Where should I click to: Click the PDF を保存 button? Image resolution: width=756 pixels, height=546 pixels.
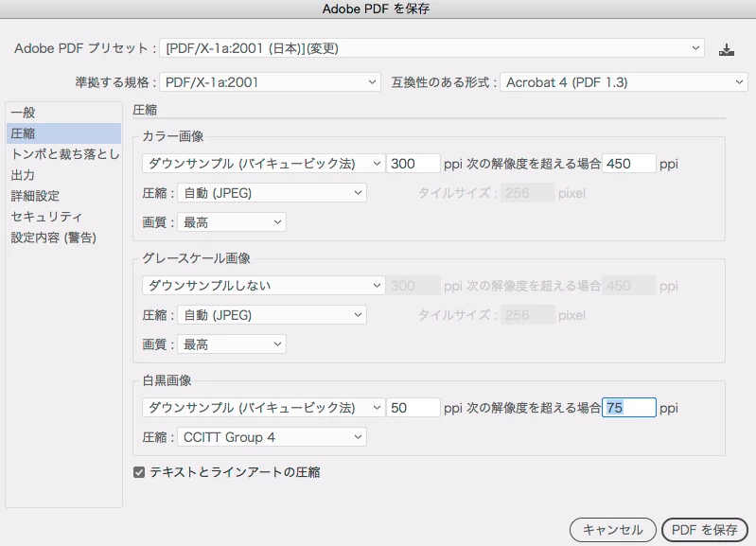pos(704,530)
